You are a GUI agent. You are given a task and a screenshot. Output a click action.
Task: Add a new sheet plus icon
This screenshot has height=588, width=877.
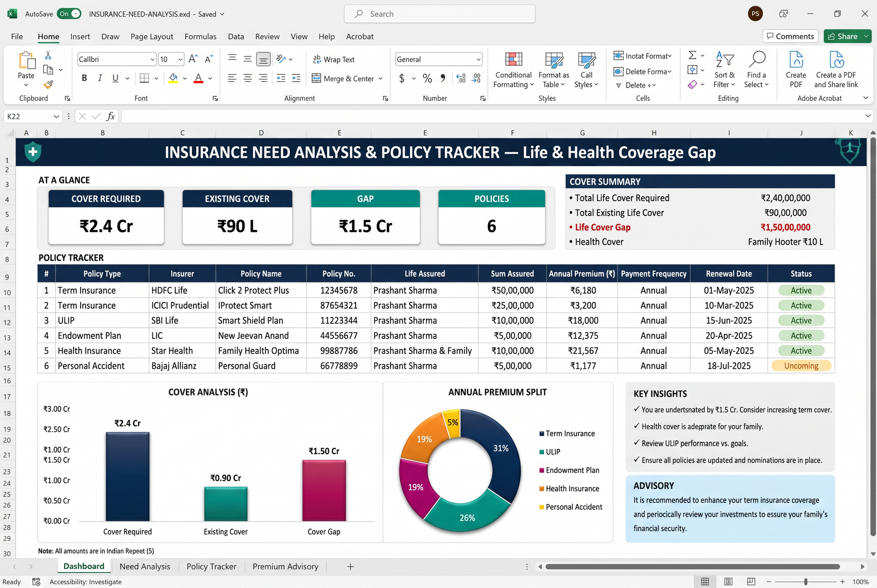350,567
